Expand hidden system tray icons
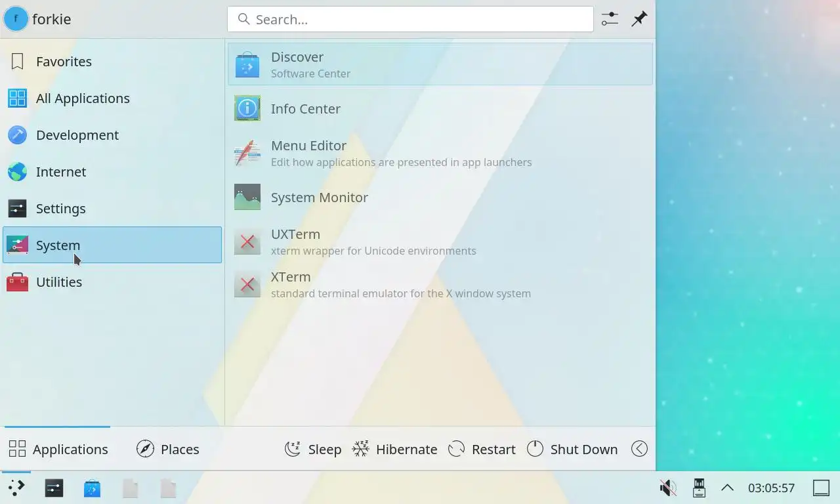840x504 pixels. point(727,488)
